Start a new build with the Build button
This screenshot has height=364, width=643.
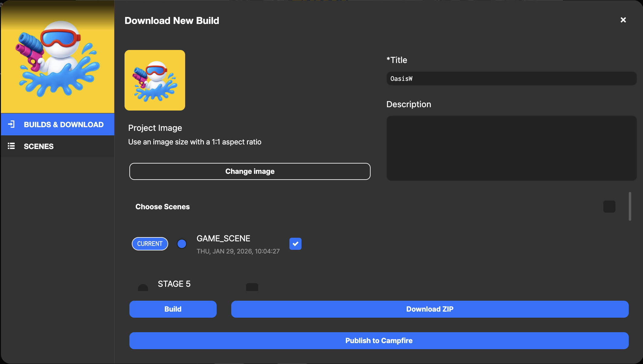pyautogui.click(x=173, y=309)
